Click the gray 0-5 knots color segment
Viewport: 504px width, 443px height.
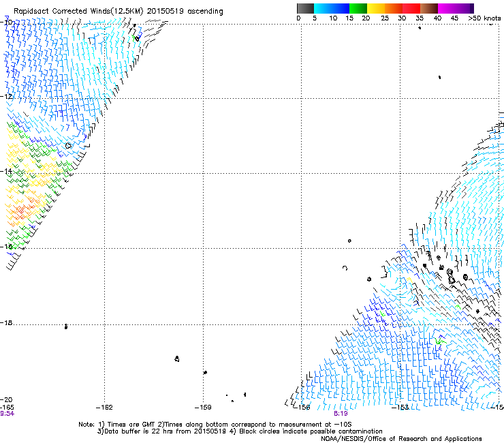(305, 8)
